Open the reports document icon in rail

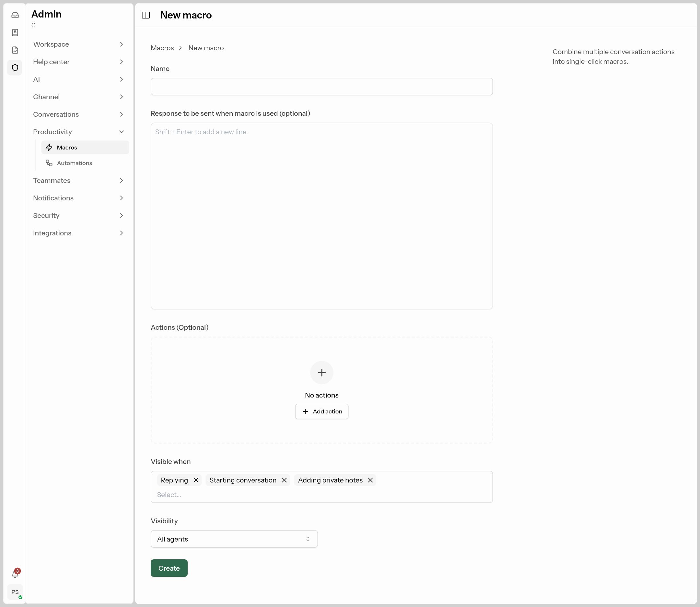point(15,50)
